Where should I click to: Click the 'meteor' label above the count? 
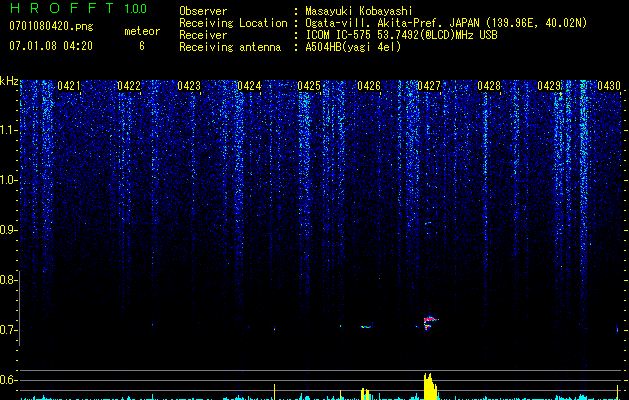tap(142, 31)
